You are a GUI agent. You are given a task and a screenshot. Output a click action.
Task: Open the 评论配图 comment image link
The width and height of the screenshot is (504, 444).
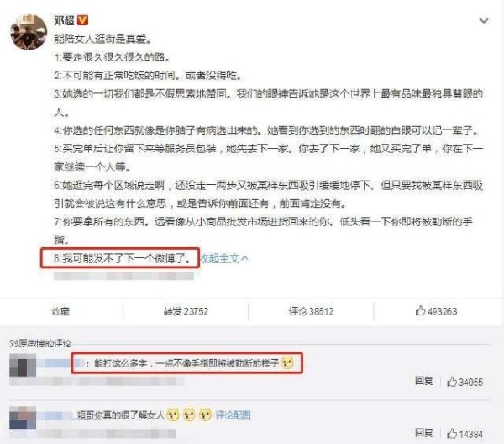tap(233, 415)
